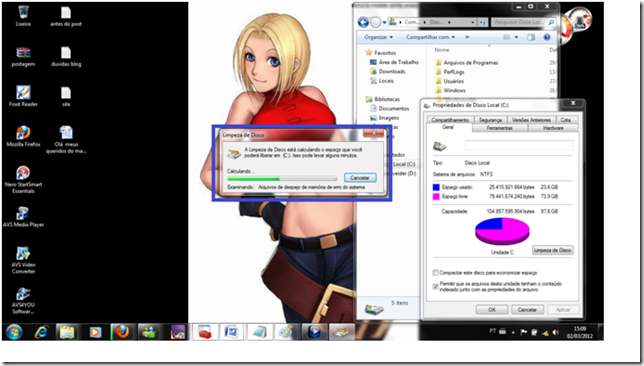Open the Action Center flag tray icon
The height and width of the screenshot is (366, 644).
point(524,332)
